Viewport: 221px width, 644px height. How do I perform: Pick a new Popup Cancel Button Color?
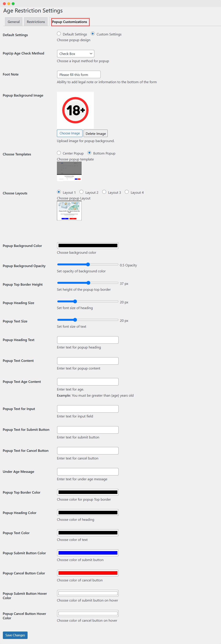click(88, 573)
